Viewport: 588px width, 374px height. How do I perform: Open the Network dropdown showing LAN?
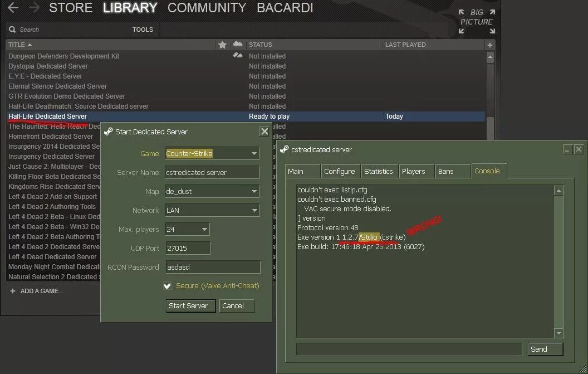[212, 210]
